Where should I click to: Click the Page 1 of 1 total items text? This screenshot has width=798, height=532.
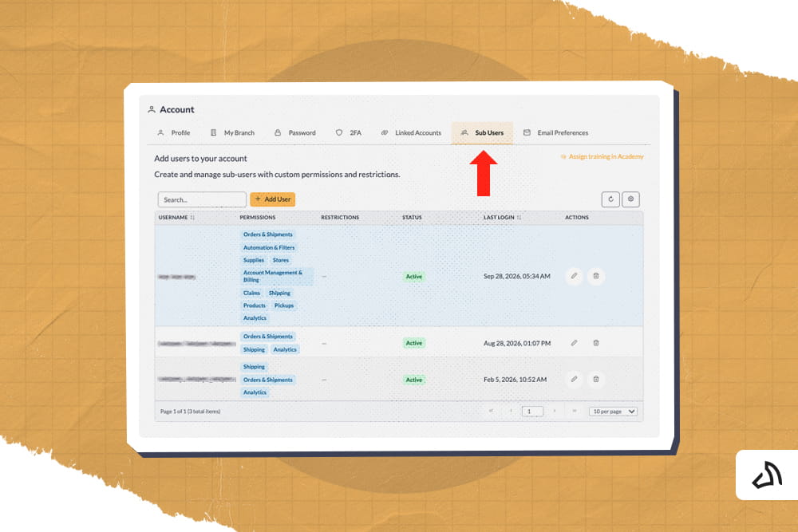click(191, 412)
